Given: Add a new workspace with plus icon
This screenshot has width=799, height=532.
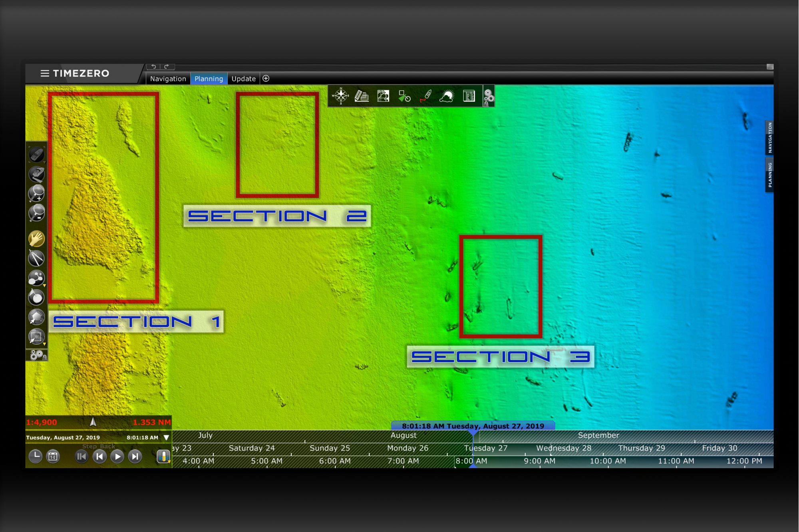Looking at the screenshot, I should (x=266, y=79).
